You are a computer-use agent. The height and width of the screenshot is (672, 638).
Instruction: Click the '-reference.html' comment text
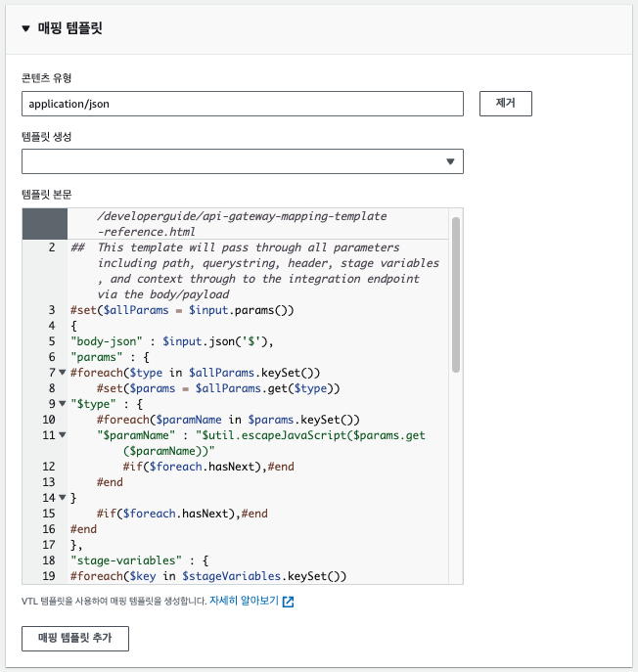[x=146, y=232]
